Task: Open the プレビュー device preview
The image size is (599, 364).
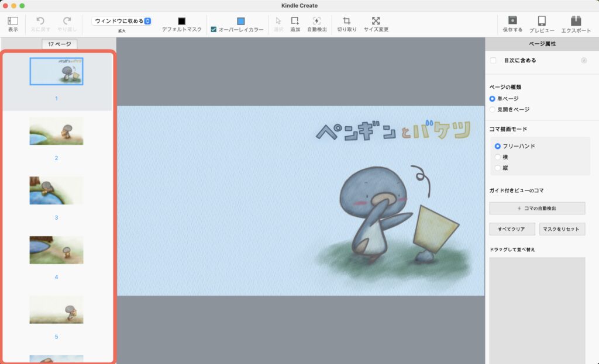Action: point(542,20)
